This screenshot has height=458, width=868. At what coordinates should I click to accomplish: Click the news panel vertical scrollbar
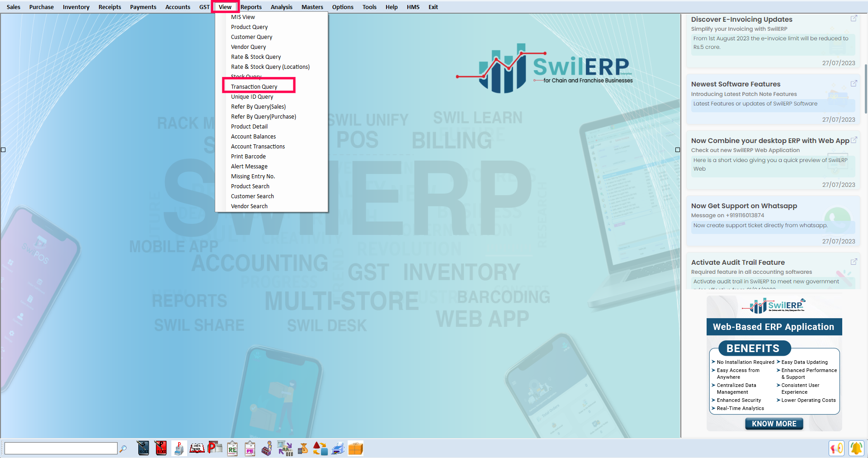[x=866, y=89]
